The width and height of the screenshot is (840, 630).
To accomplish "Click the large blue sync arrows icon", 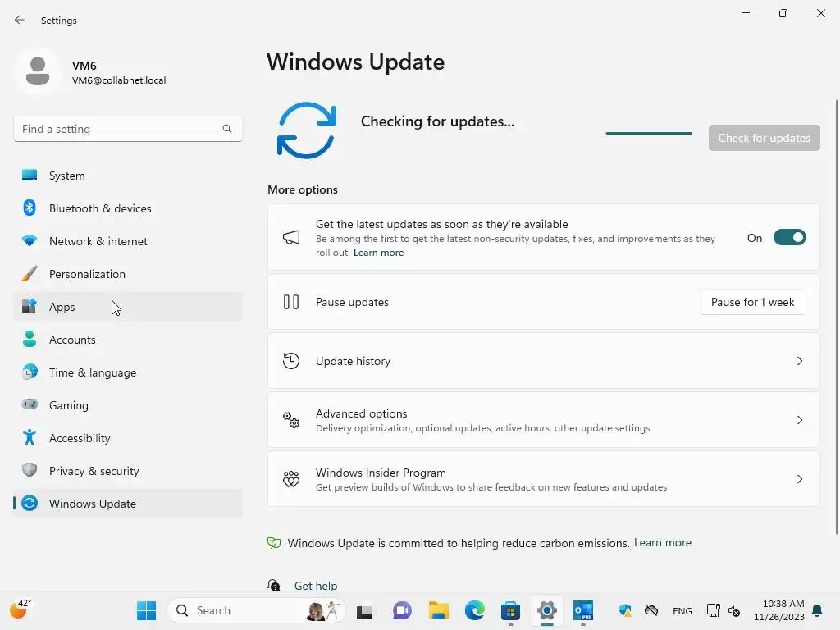I will [307, 130].
